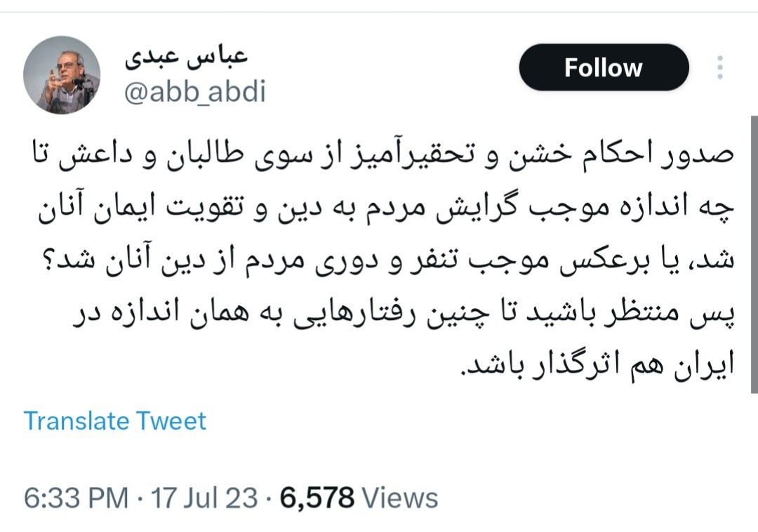Click the Translate Tweet link
Image resolution: width=758 pixels, height=532 pixels.
point(115,421)
